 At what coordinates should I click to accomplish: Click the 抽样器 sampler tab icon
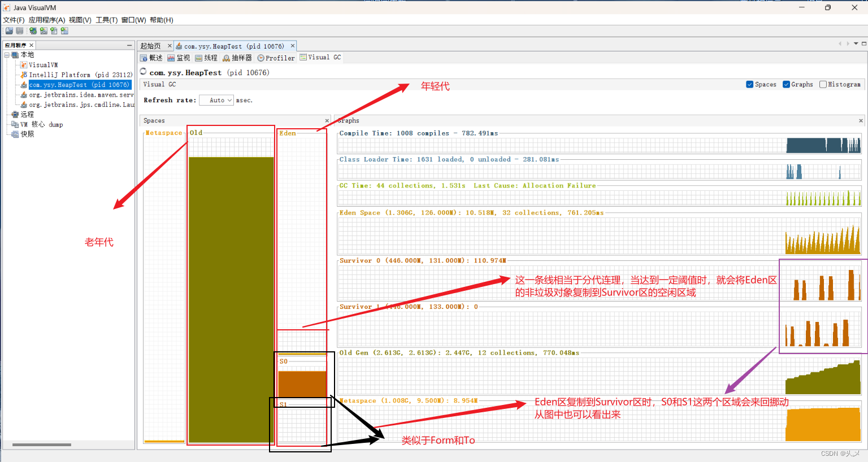227,58
